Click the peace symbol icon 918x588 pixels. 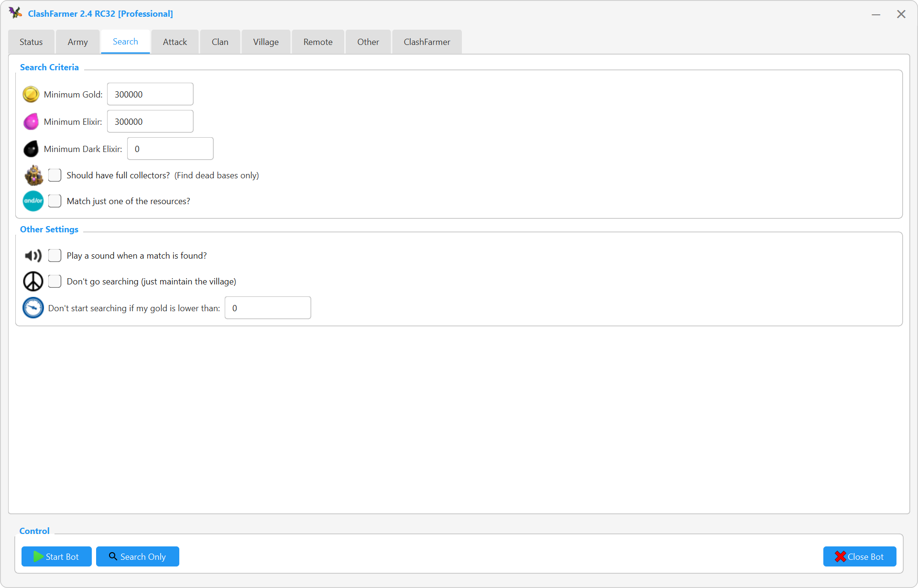[x=33, y=281]
